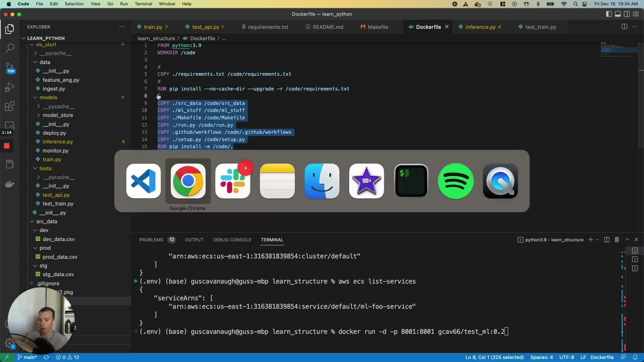Viewport: 644px width, 362px height.
Task: Open Explorer more actions ellipsis
Action: click(x=122, y=27)
